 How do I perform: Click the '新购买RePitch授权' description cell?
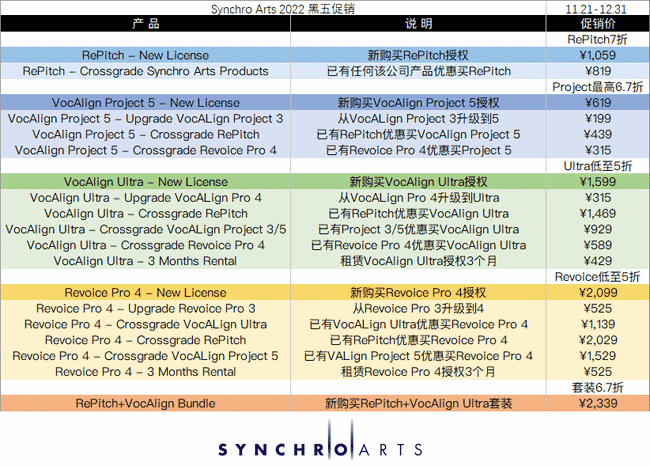418,55
